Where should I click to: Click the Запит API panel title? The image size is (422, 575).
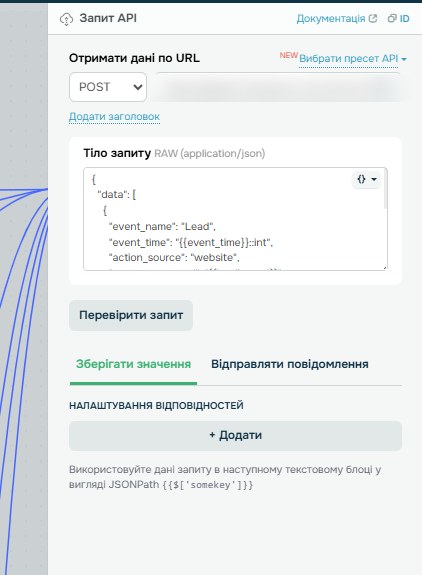click(x=108, y=18)
